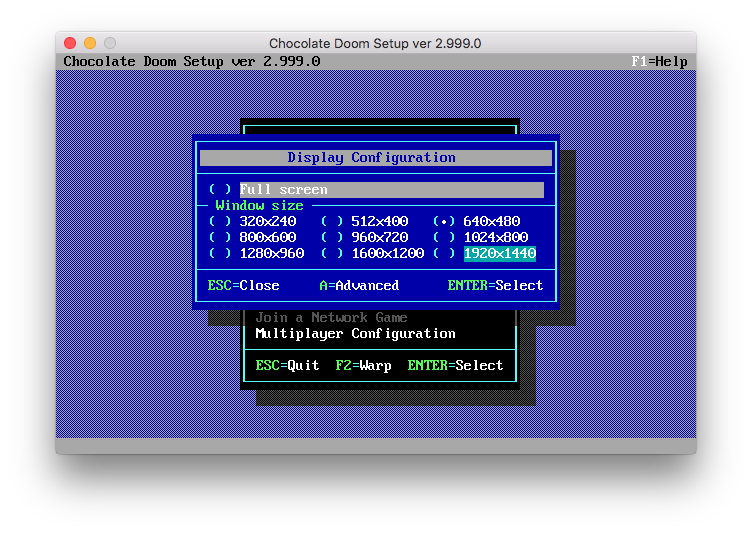Image resolution: width=752 pixels, height=534 pixels.
Task: Click the Window size section label
Action: 259,205
